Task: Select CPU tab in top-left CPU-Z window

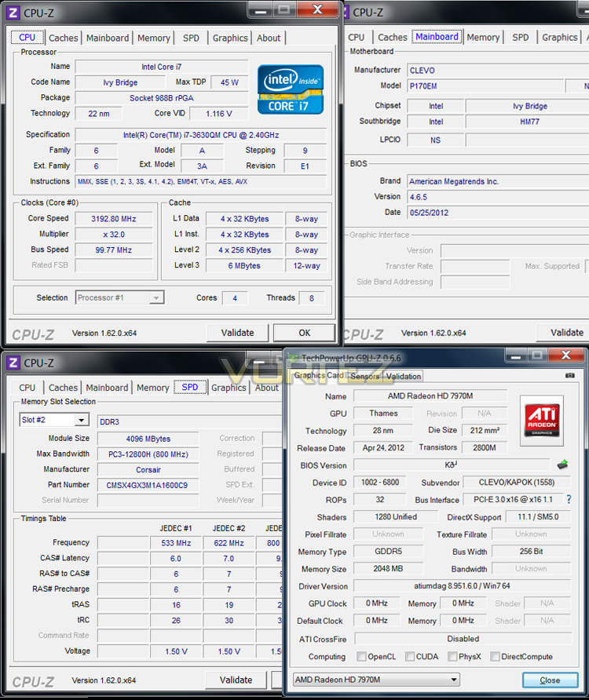Action: click(27, 38)
